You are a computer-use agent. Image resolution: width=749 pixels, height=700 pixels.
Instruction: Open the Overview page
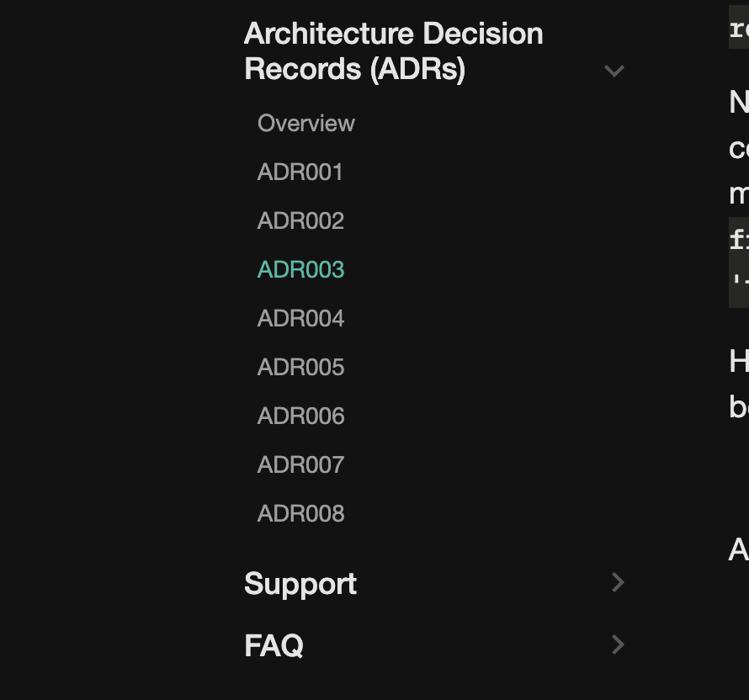click(x=306, y=124)
